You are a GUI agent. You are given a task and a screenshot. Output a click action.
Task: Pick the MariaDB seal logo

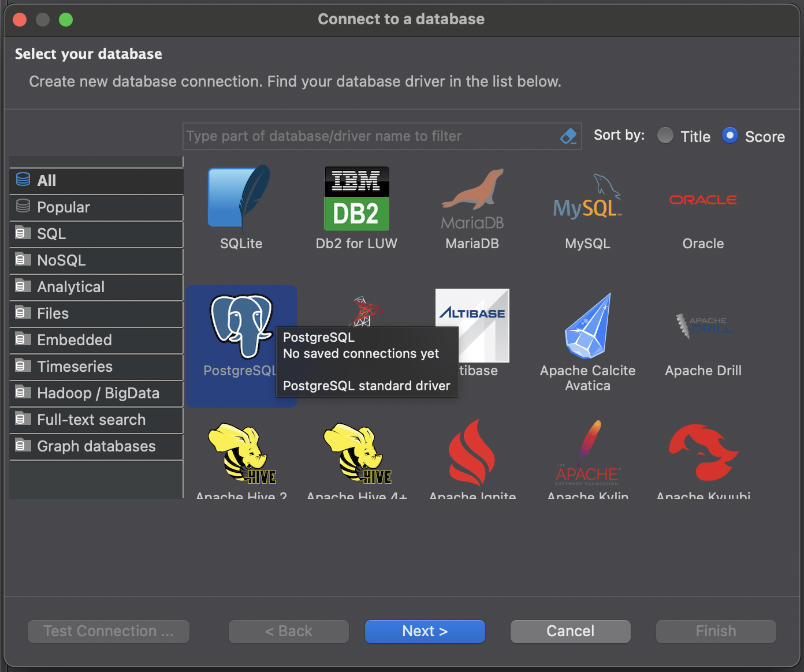tap(472, 199)
